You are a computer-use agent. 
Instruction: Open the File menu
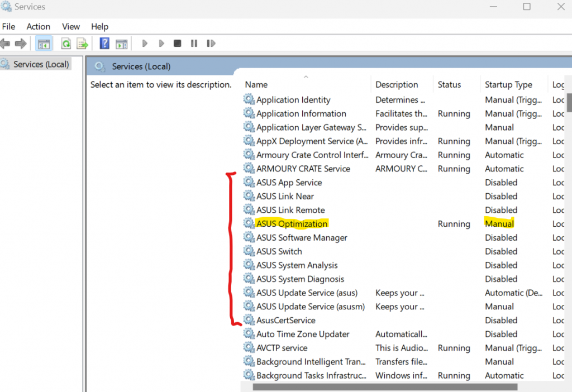coord(8,26)
